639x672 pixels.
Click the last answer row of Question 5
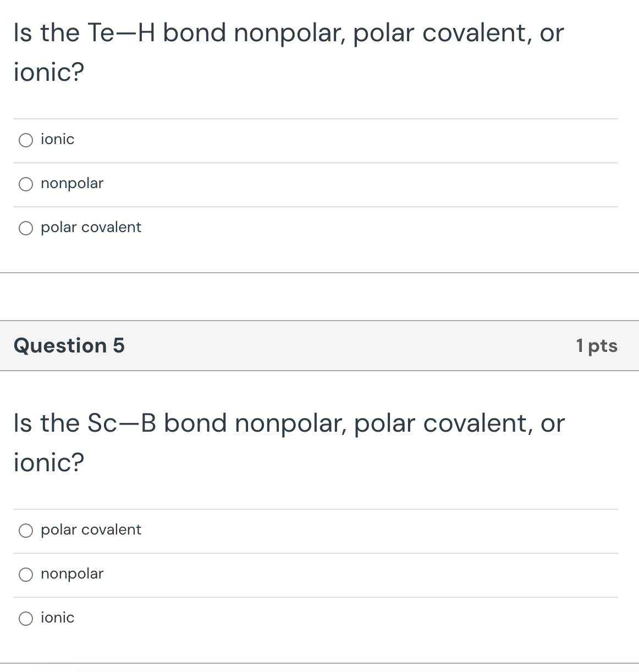tap(220, 618)
